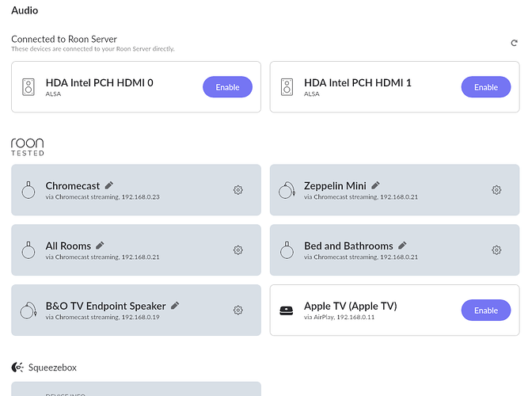Click the HDMI 0 speaker icon
Viewport: 532px width, 396px height.
[28, 87]
